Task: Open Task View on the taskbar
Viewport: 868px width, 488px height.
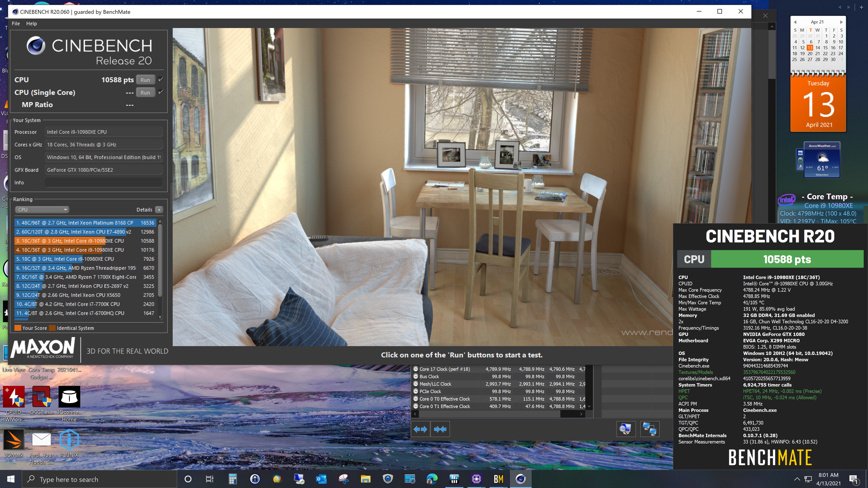Action: point(210,479)
